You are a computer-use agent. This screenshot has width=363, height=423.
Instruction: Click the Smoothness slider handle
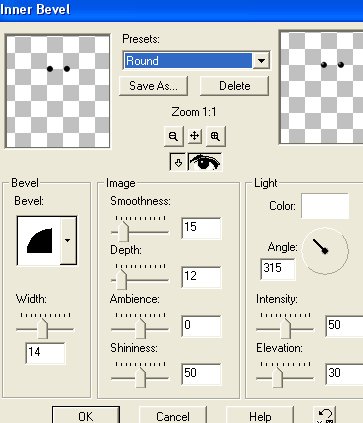123,231
